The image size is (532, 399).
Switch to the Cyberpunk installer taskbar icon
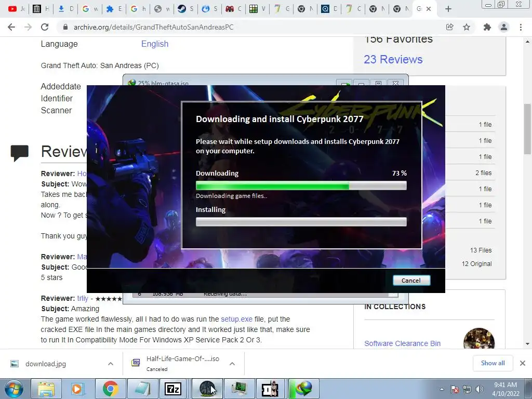[207, 389]
